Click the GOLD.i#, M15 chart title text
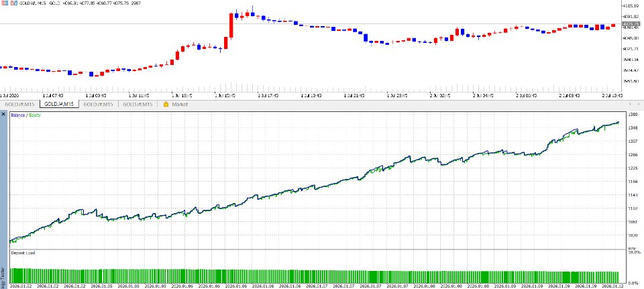The width and height of the screenshot is (644, 289). click(x=32, y=3)
